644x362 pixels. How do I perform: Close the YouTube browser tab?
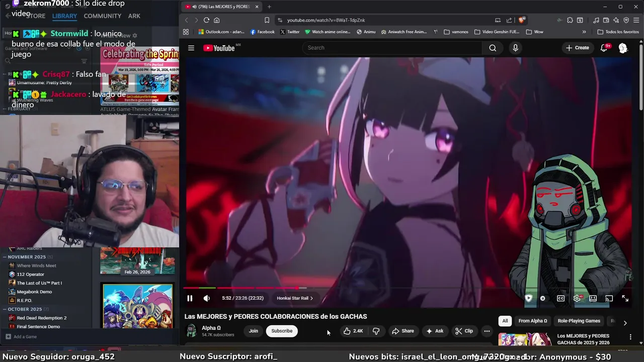(x=257, y=7)
